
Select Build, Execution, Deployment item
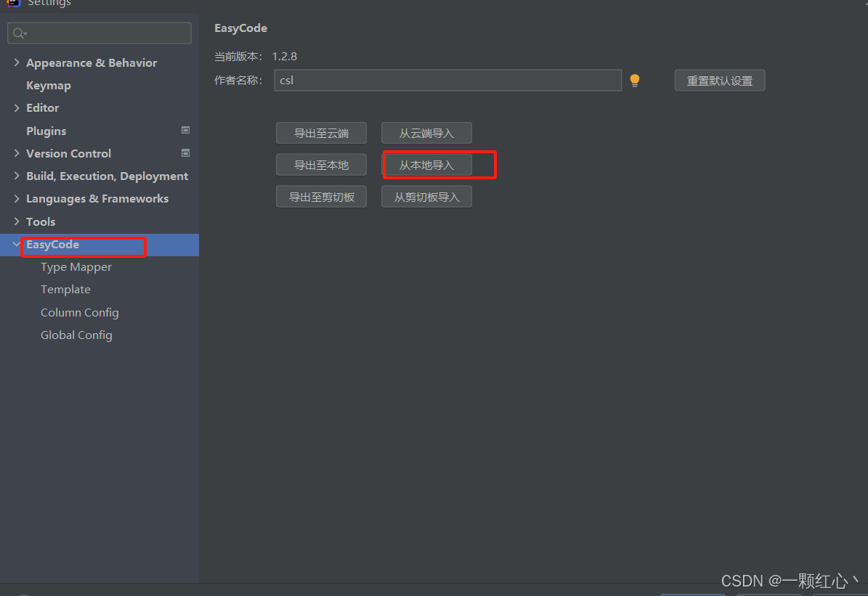coord(107,176)
